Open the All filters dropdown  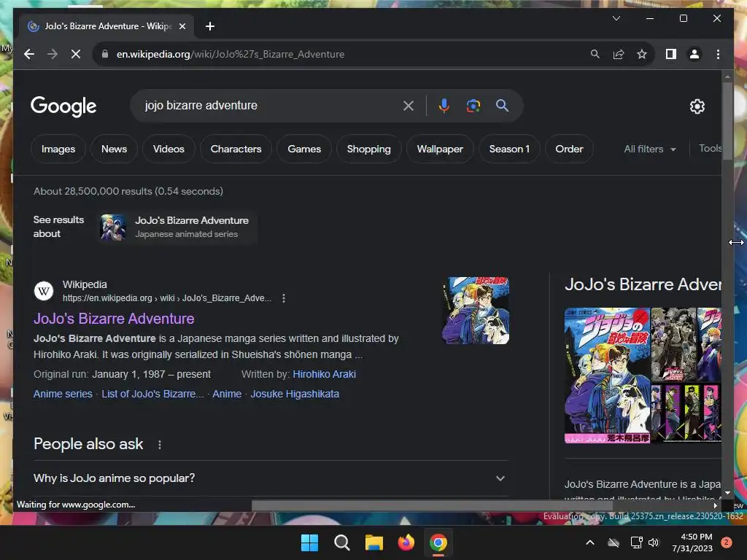coord(650,149)
